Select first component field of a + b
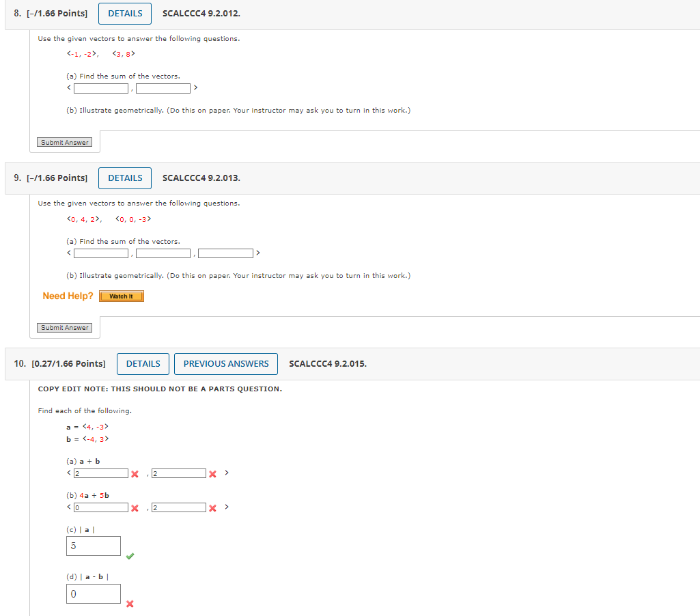Image resolution: width=700 pixels, height=616 pixels. 101,473
